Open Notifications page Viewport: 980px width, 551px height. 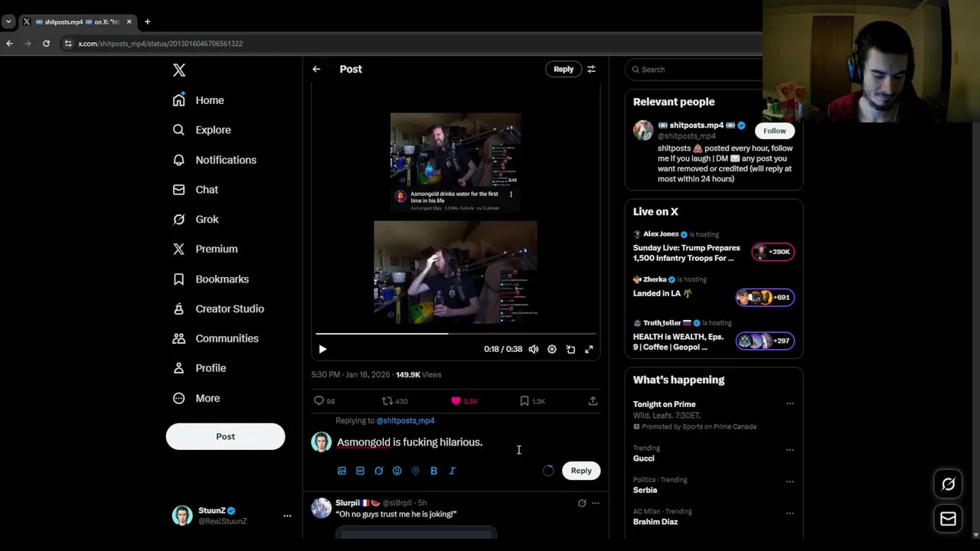point(214,160)
